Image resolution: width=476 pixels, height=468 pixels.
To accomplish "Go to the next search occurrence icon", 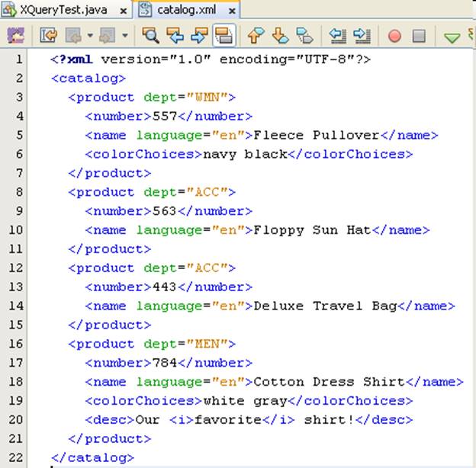I will tap(199, 35).
